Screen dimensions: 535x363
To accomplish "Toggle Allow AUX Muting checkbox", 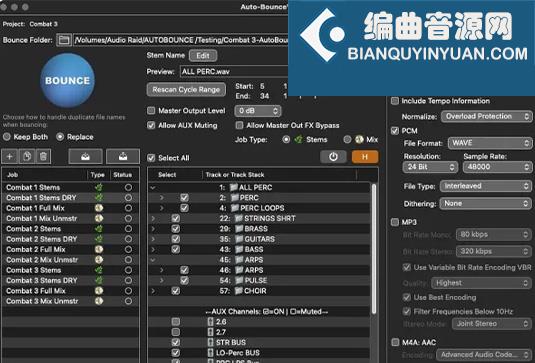I will coord(151,125).
